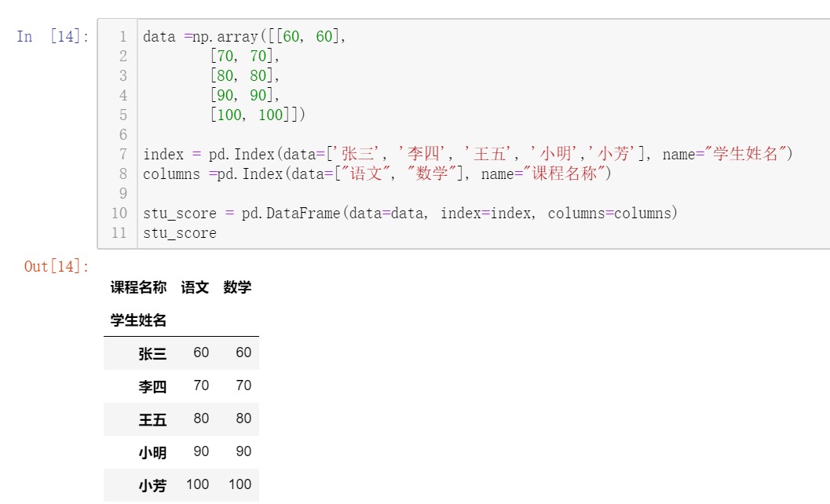The height and width of the screenshot is (504, 830).
Task: Select the 小芳 row label
Action: coord(152,485)
